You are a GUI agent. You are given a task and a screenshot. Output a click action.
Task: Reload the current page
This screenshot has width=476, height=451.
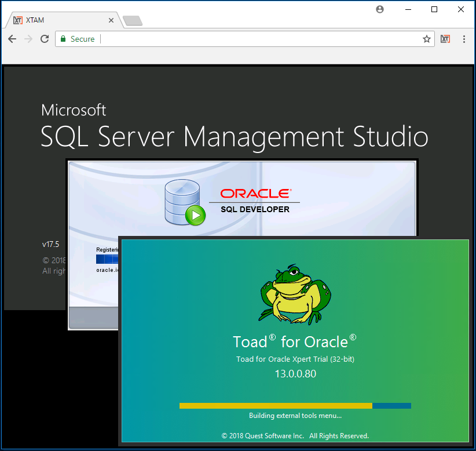[x=45, y=39]
